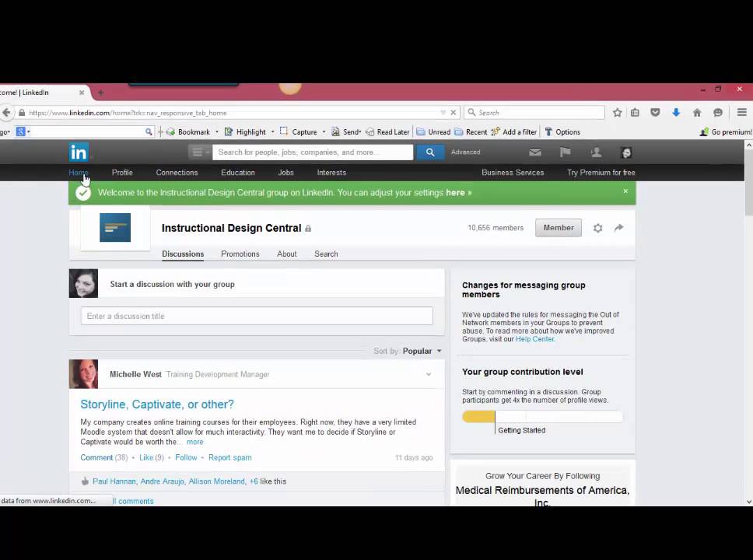Image resolution: width=753 pixels, height=560 pixels.
Task: Open the Connections menu item
Action: 177,173
